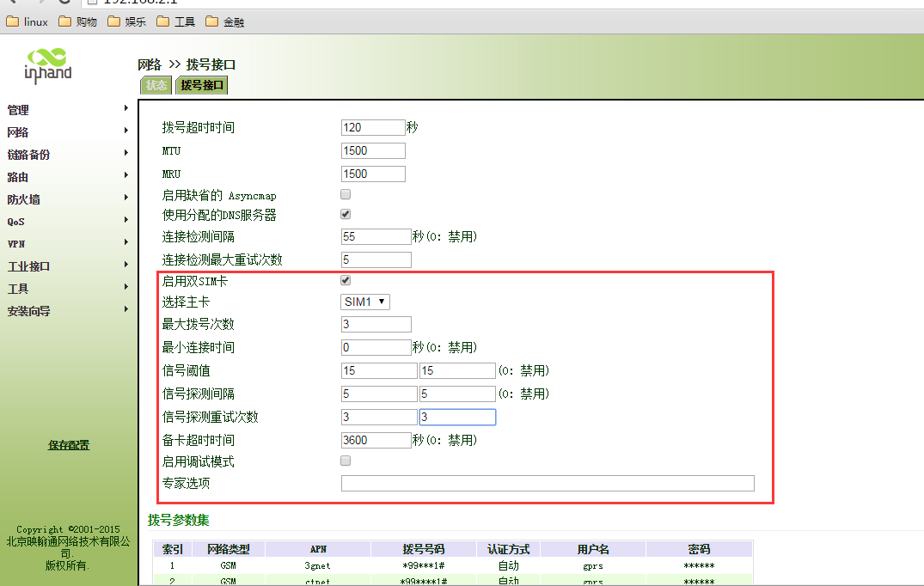Click the 专家选项 text field
Image resolution: width=924 pixels, height=586 pixels.
click(x=547, y=483)
